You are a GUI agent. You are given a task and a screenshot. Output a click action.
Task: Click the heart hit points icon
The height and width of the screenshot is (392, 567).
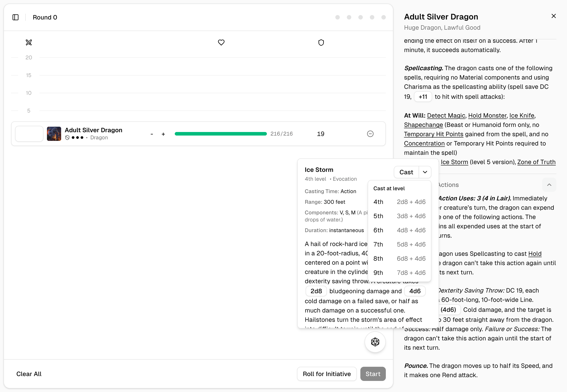coord(221,43)
